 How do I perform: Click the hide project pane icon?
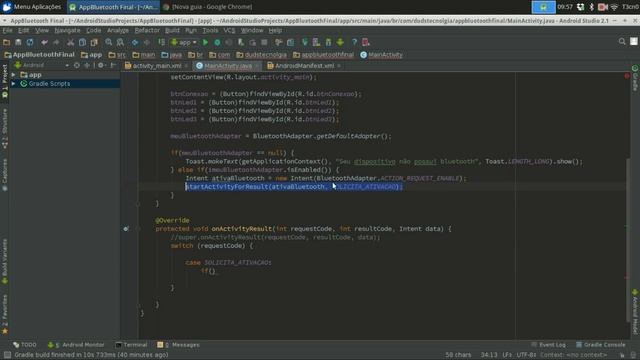(113, 65)
